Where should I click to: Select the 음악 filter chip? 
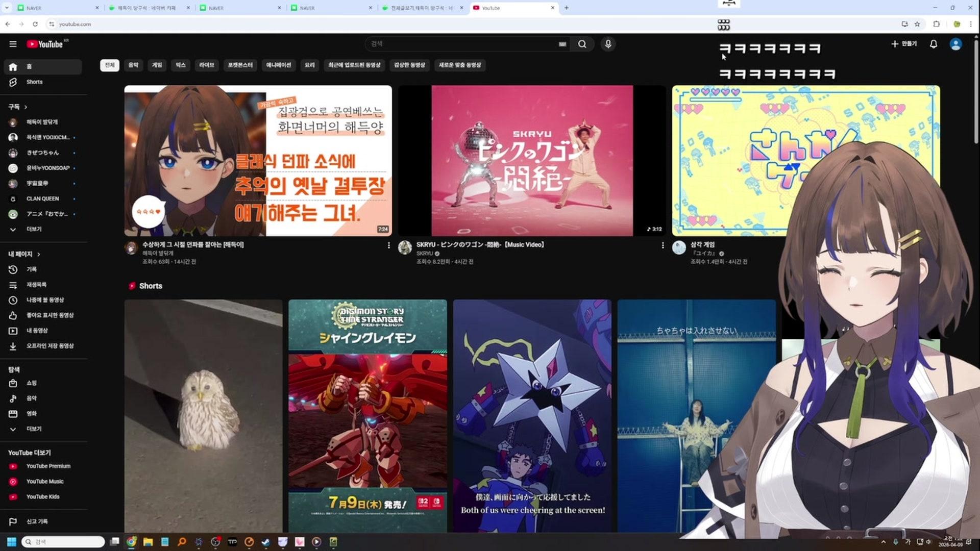point(133,65)
